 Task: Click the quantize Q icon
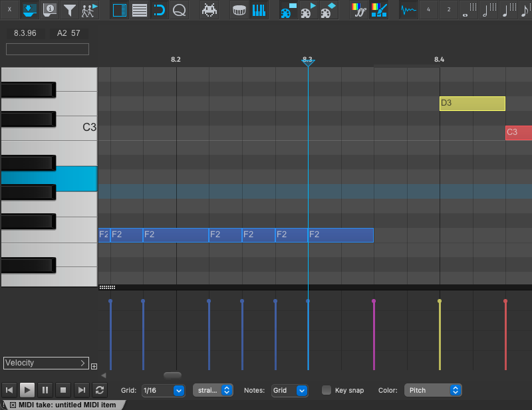point(178,10)
